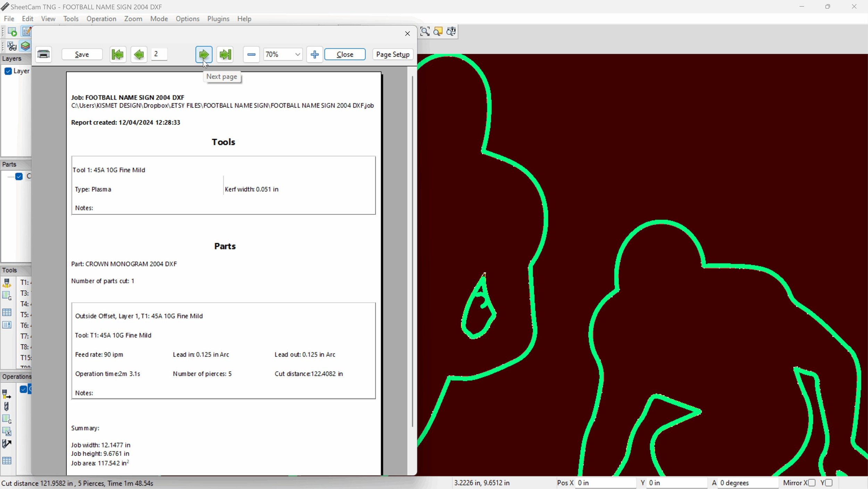Click the Run post processor icon
The width and height of the screenshot is (868, 489).
[x=12, y=32]
